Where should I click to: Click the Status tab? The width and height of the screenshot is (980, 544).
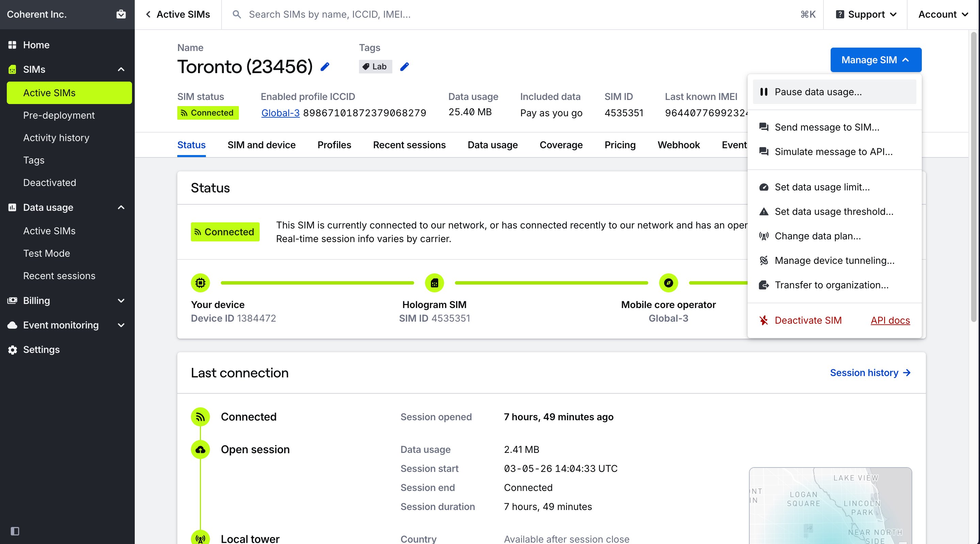click(191, 145)
